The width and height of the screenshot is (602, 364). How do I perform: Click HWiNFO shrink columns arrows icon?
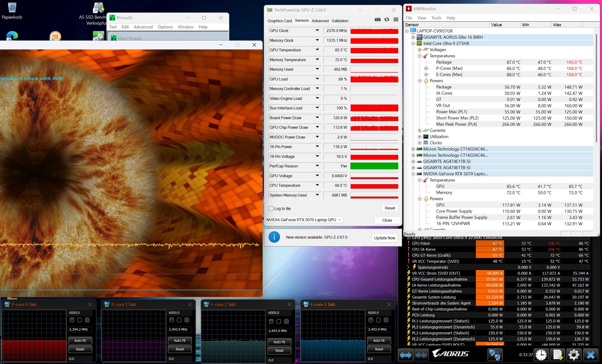coord(421,355)
